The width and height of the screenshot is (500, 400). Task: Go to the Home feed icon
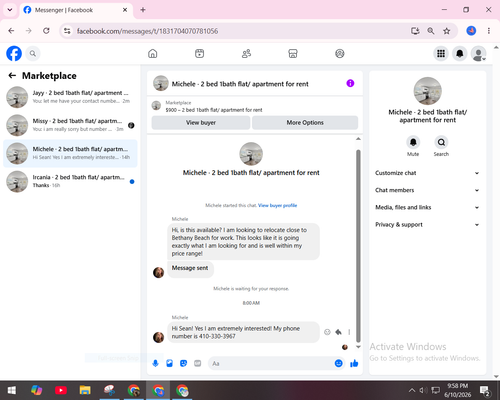point(153,53)
